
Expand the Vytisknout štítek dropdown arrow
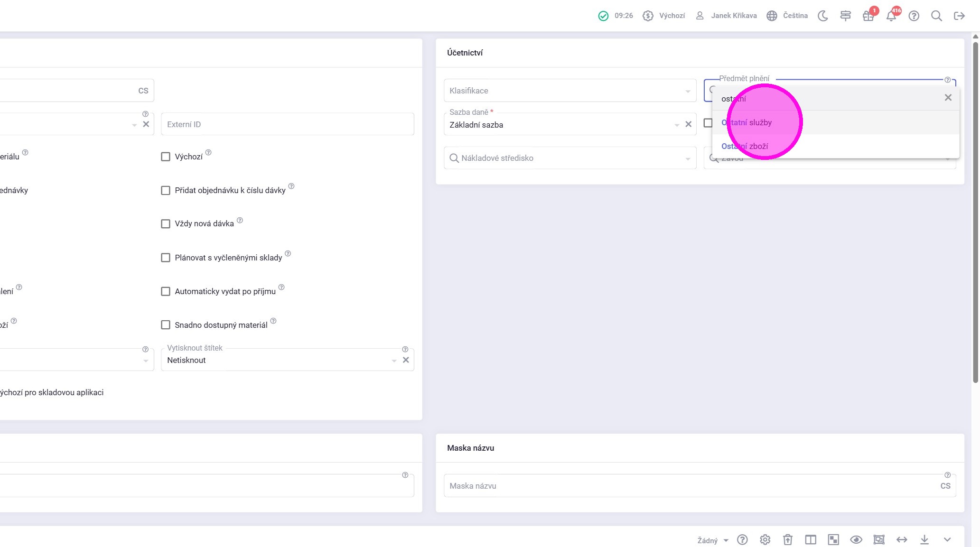(394, 361)
